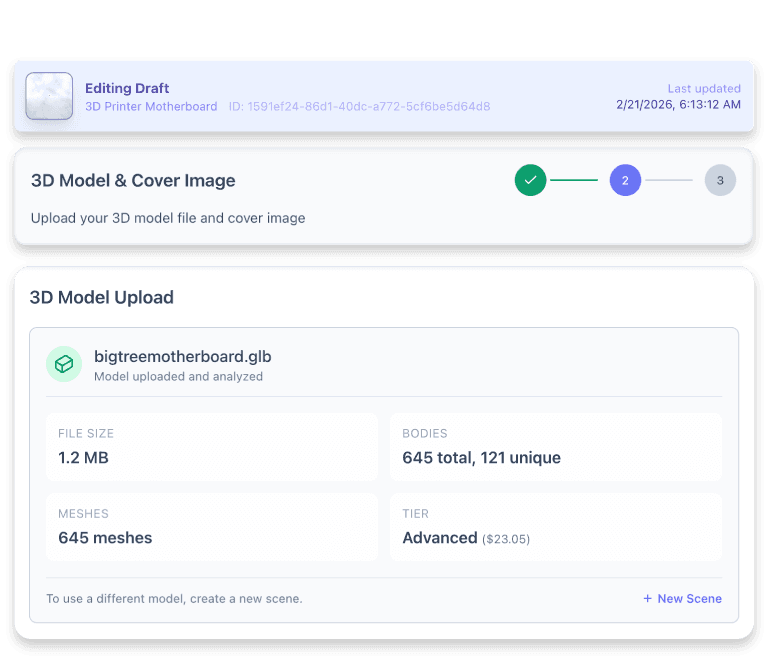
Task: Click the completed step 1 checkmark circle
Action: click(530, 180)
